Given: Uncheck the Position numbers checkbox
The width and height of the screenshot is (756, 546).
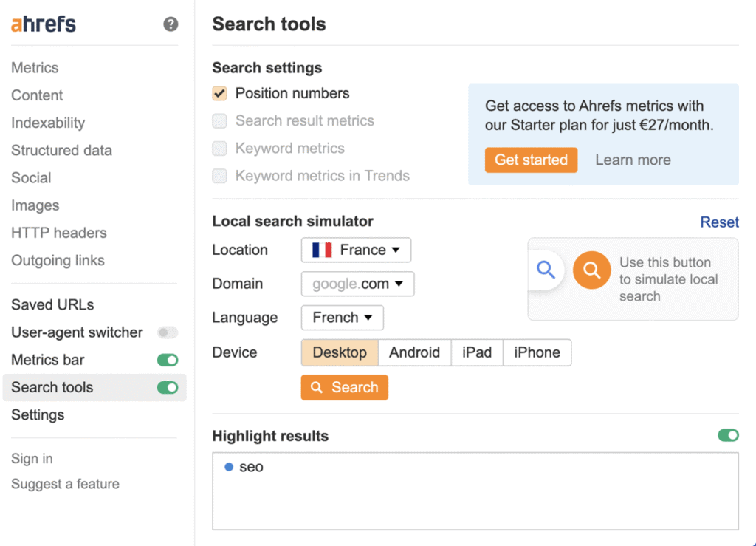Looking at the screenshot, I should [219, 94].
